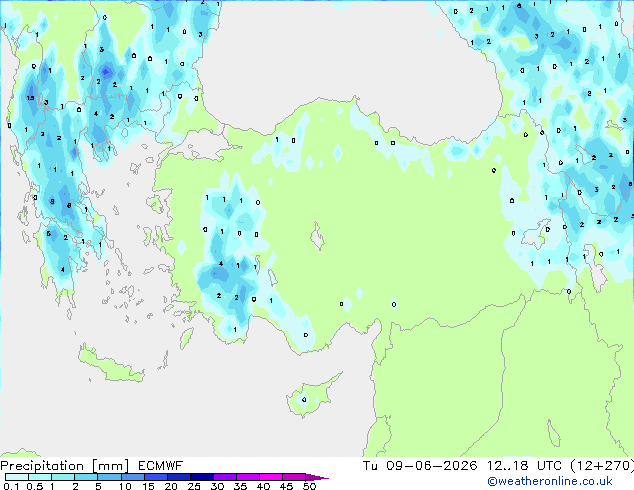Click the 35–40 mm violet legend swatch
Screen dimensions: 634x490
[x=247, y=477]
